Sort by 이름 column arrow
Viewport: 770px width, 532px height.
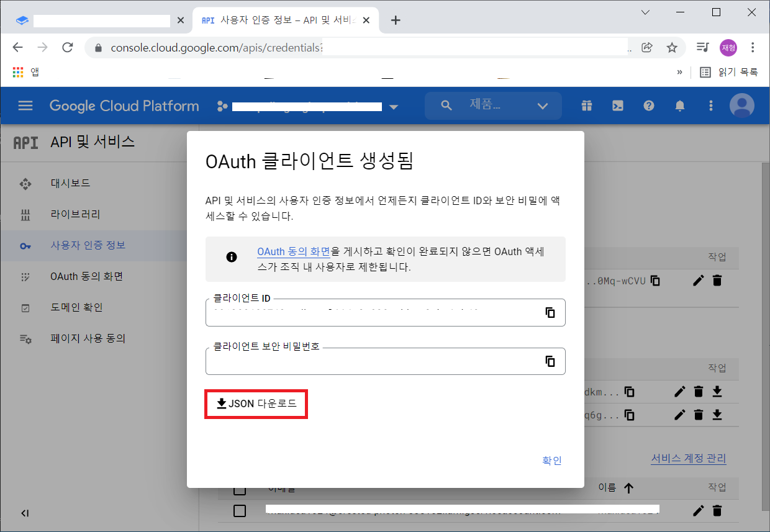coord(628,488)
